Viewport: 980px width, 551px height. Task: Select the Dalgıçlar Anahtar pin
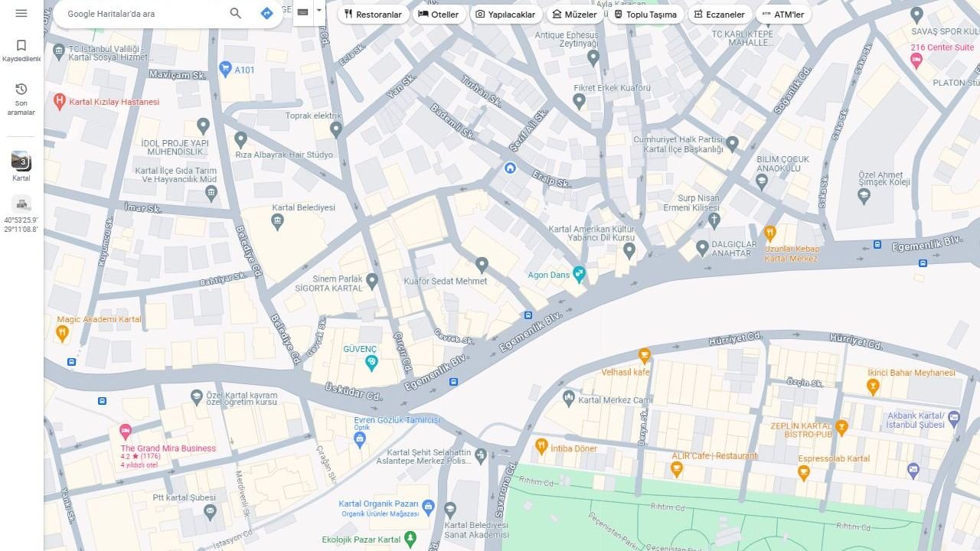702,248
